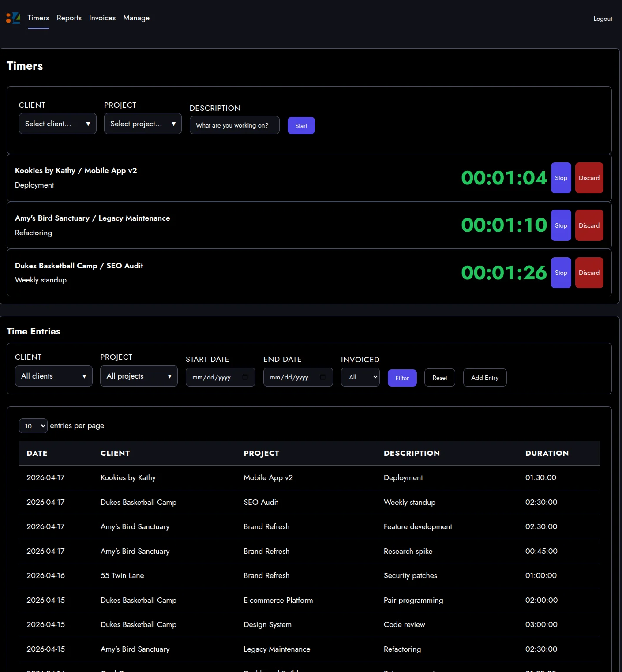622x672 pixels.
Task: Open Start Date calendar picker icon
Action: click(245, 377)
